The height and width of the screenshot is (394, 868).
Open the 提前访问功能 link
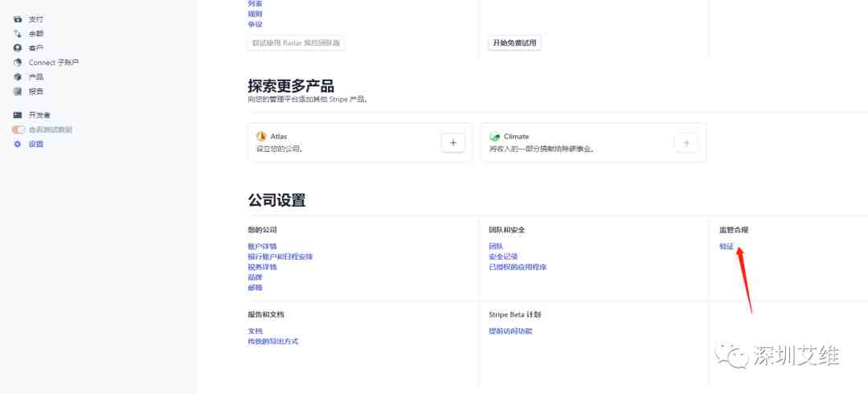point(510,330)
